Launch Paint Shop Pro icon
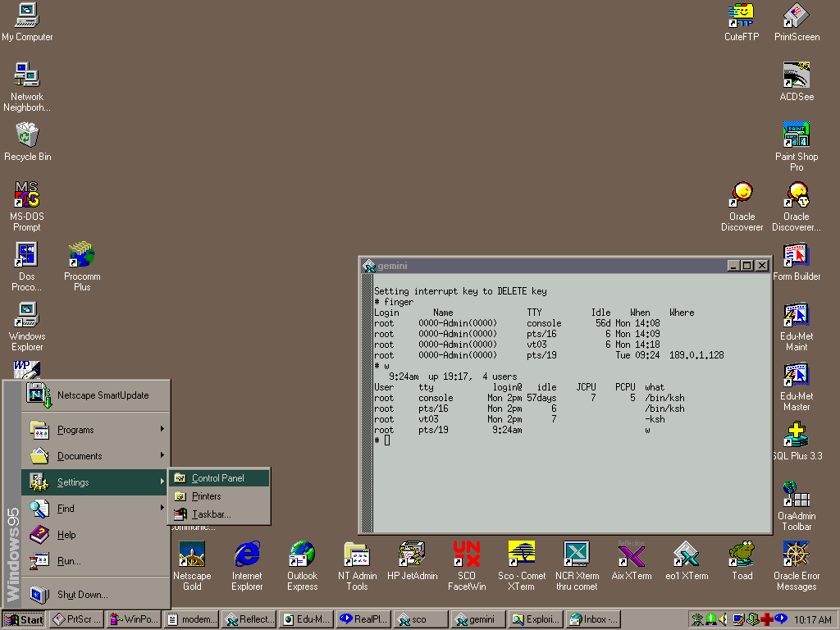Viewport: 840px width, 630px height. (x=797, y=146)
